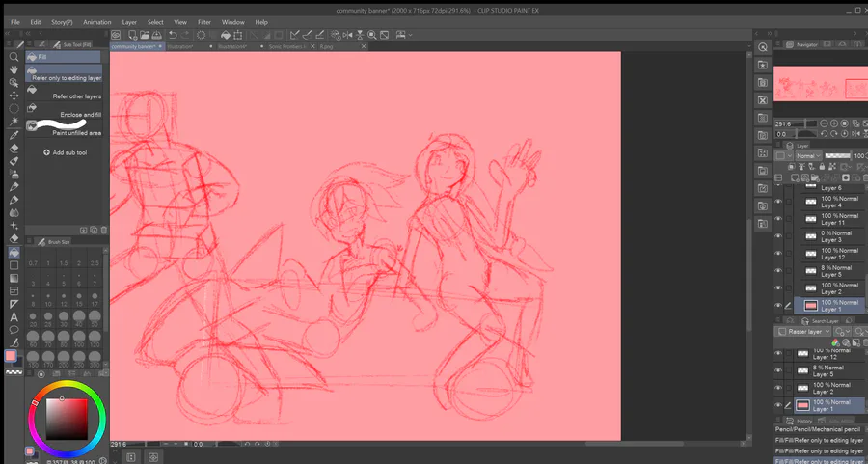
Task: Click Navigator zoom in plus button
Action: [x=834, y=123]
